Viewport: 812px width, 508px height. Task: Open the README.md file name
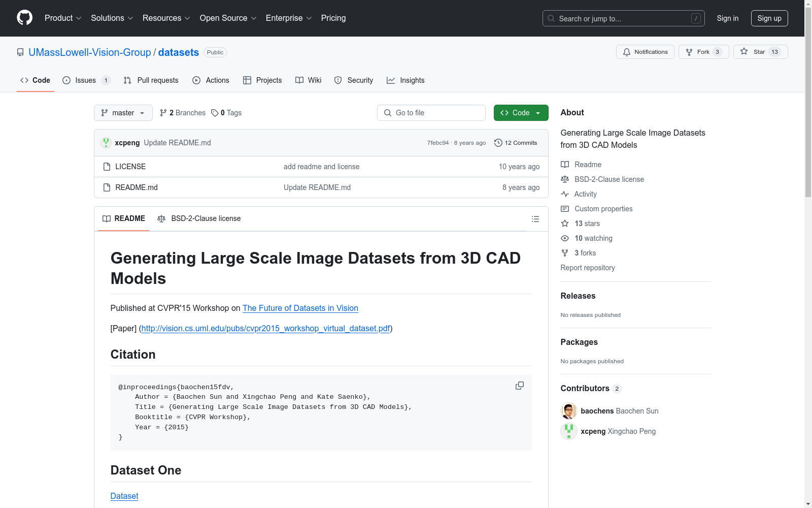pyautogui.click(x=137, y=187)
